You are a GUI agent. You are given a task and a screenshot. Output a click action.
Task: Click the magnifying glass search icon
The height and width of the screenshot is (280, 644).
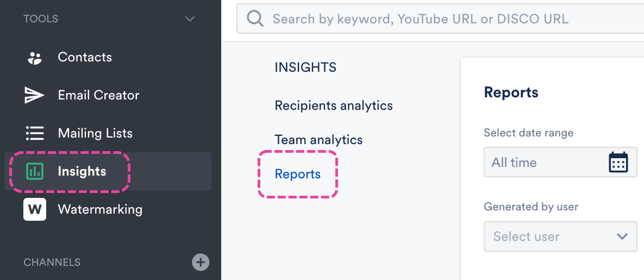(x=255, y=19)
